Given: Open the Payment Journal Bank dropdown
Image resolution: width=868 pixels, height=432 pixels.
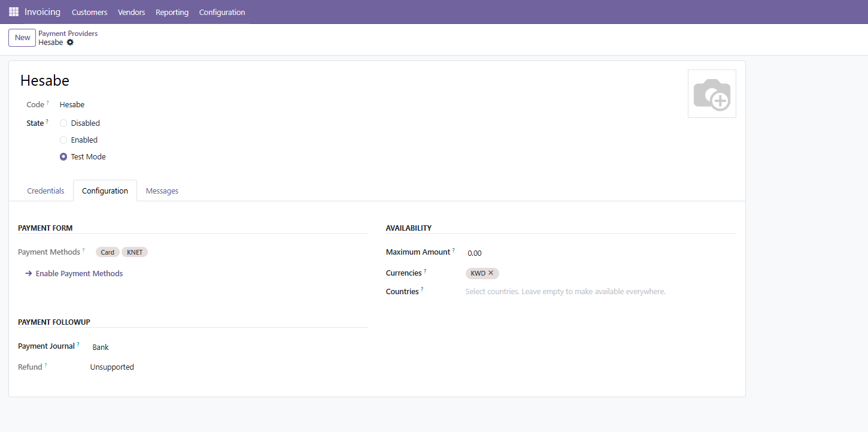Looking at the screenshot, I should point(229,348).
